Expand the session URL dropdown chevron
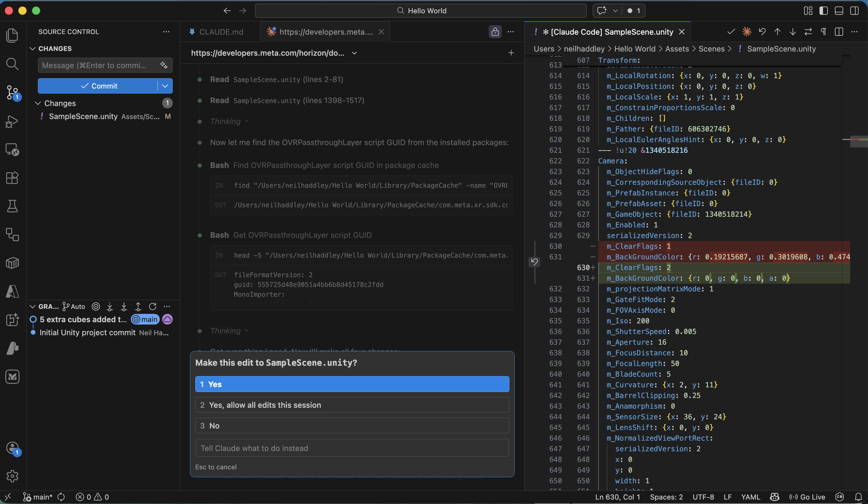868x504 pixels. coord(354,53)
